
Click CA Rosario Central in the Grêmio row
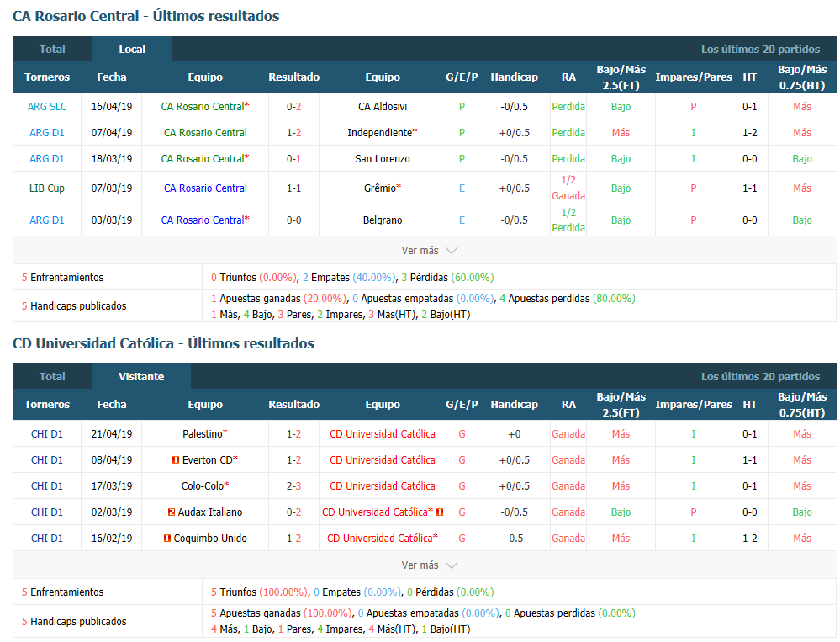click(206, 188)
